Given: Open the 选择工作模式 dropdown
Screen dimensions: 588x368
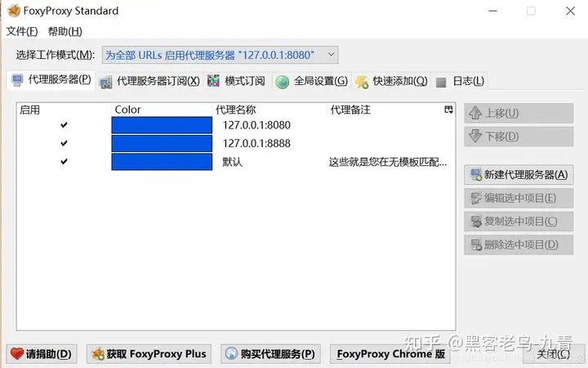Looking at the screenshot, I should [x=220, y=55].
